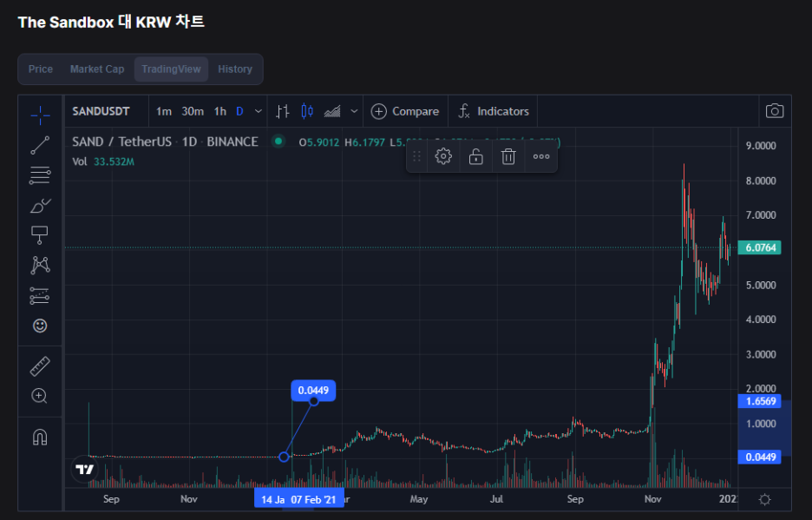Click the 07 Feb '21 date label
This screenshot has height=520, width=812.
tap(314, 500)
